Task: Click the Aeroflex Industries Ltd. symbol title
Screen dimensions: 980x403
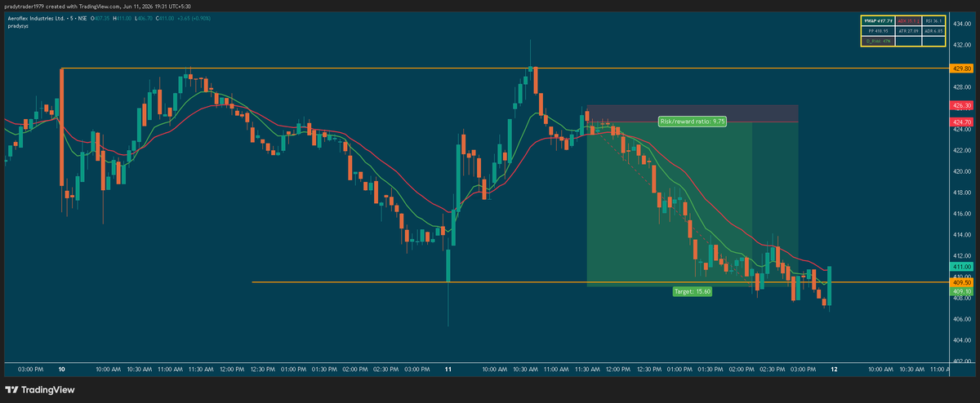Action: pyautogui.click(x=37, y=18)
